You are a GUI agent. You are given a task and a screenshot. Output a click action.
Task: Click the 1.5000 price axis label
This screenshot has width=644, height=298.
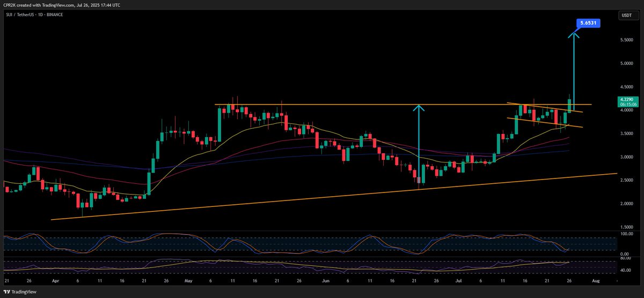[626, 227]
